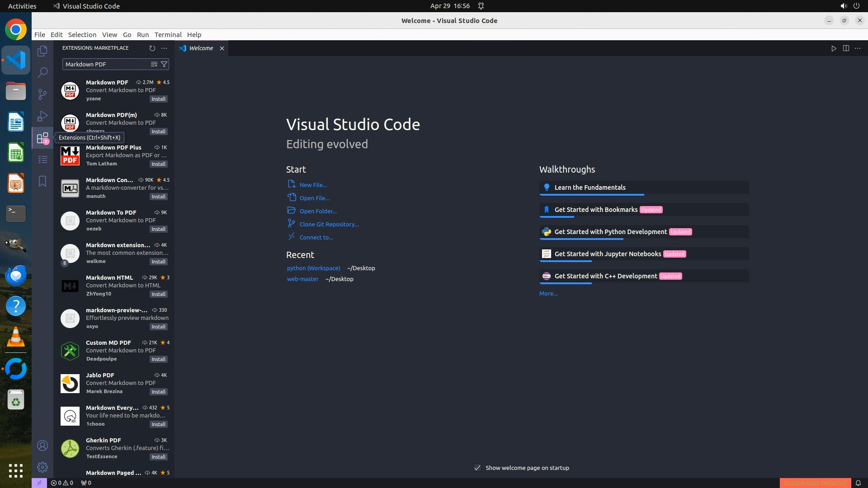Toggle Show welcome page on startup
The image size is (868, 488).
click(477, 468)
